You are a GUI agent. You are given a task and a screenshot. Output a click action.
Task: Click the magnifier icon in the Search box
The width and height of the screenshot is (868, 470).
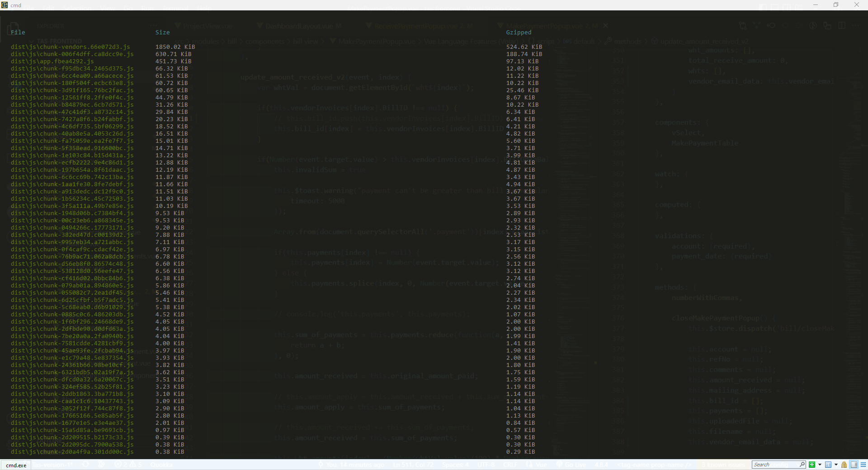pos(802,465)
